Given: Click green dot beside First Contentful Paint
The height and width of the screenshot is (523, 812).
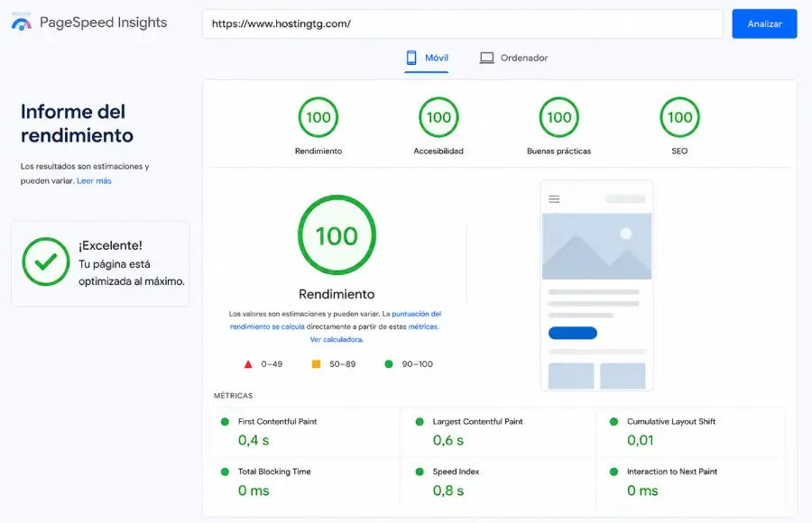Looking at the screenshot, I should coord(225,421).
